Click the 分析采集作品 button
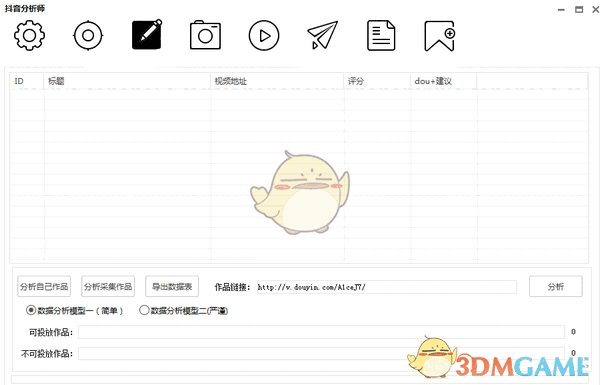Screen dimensions: 600x385 tap(108, 286)
